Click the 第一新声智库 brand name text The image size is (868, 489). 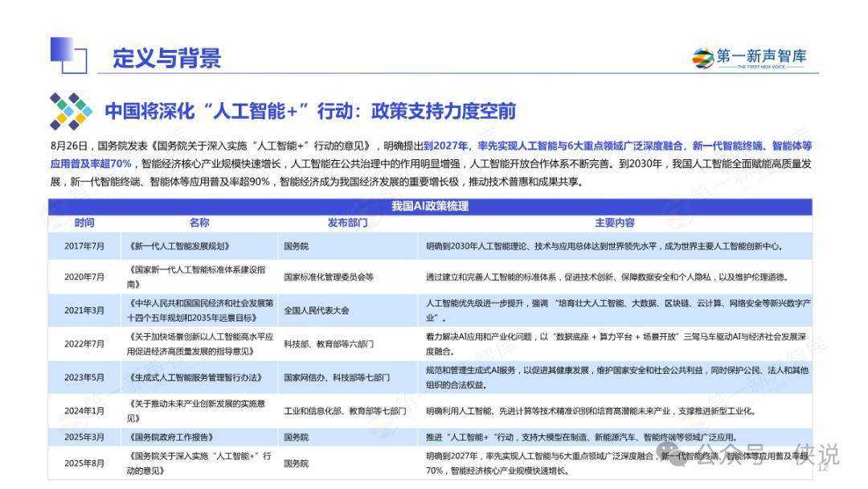coord(761,55)
